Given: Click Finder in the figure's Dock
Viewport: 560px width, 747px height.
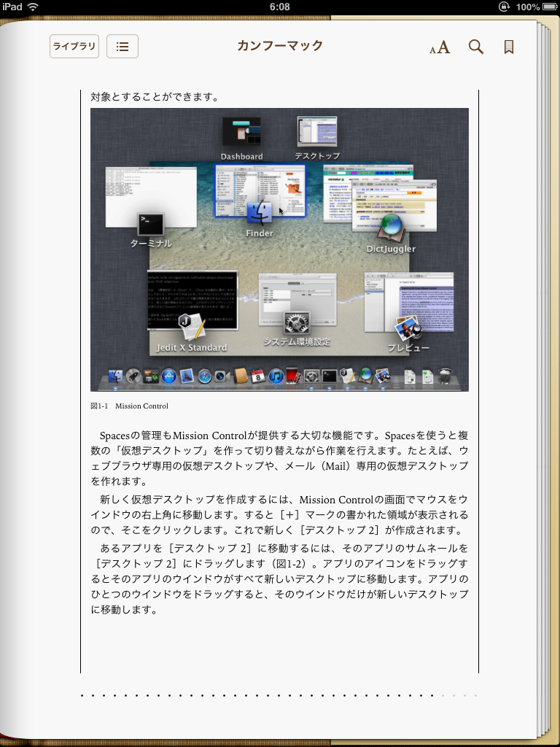Looking at the screenshot, I should pyautogui.click(x=115, y=376).
